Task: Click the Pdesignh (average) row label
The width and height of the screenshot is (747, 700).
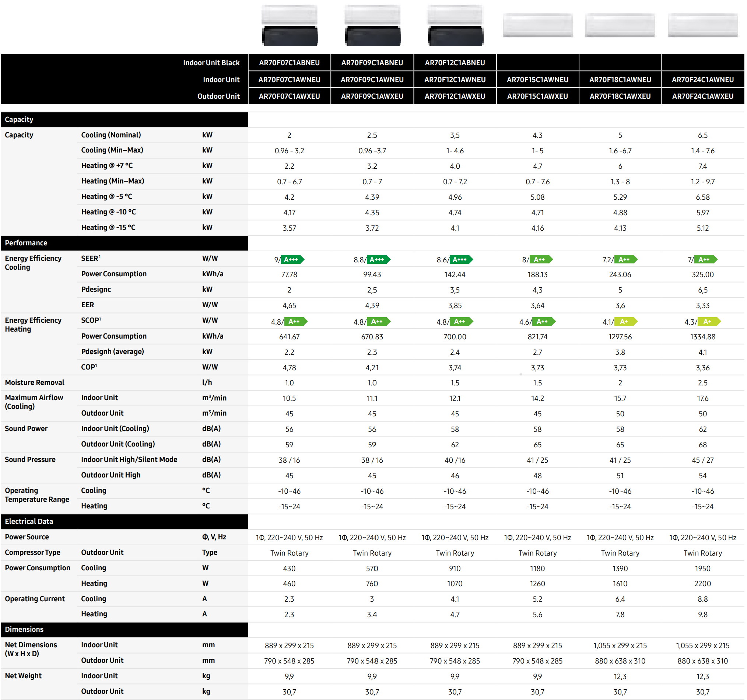Action: tap(113, 352)
